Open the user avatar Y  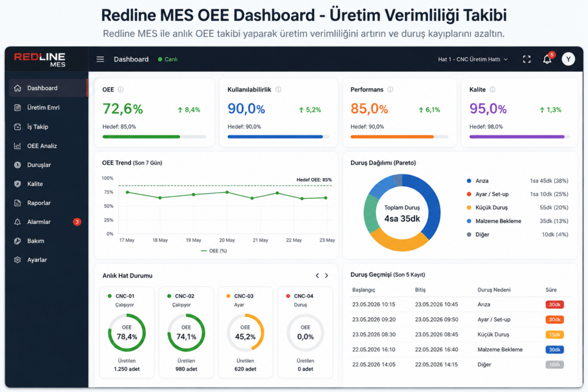tap(568, 59)
